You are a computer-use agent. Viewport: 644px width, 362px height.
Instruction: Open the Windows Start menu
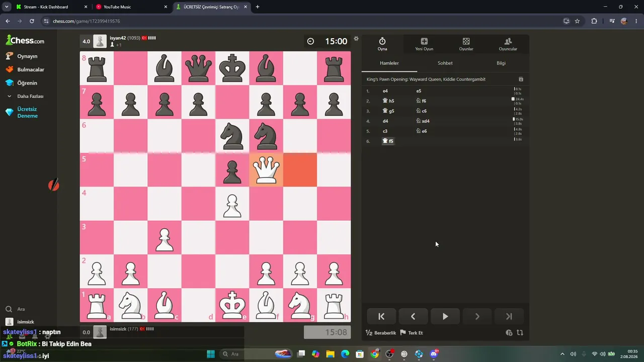tap(211, 354)
